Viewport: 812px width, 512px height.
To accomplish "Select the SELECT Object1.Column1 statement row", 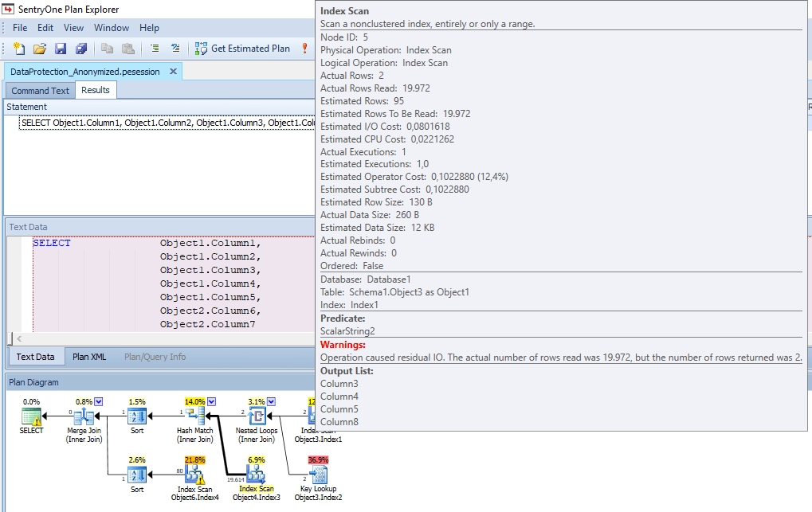I will pyautogui.click(x=167, y=123).
